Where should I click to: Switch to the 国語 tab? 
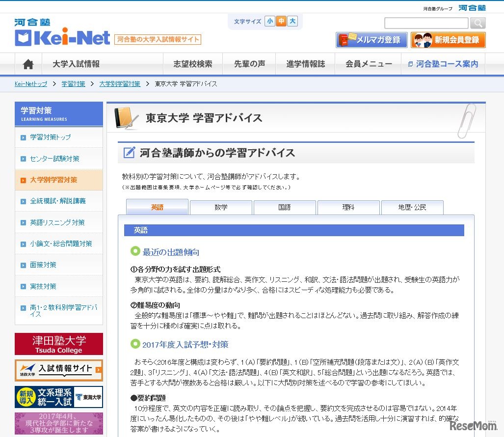click(x=285, y=207)
